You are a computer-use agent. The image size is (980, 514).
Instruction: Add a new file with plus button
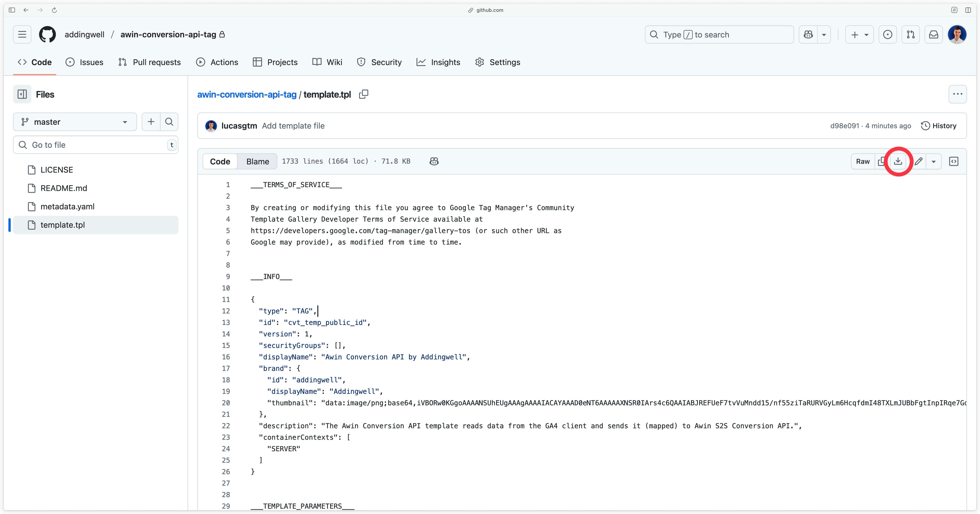pyautogui.click(x=151, y=122)
